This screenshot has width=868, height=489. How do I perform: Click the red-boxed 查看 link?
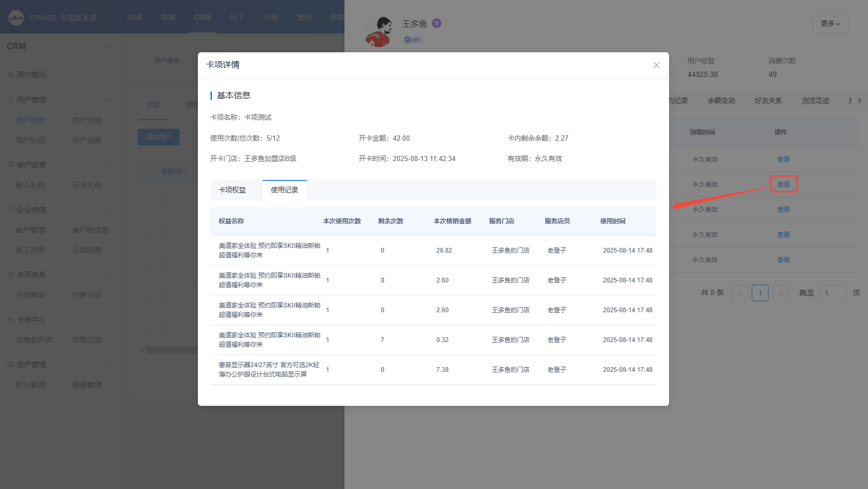(783, 184)
